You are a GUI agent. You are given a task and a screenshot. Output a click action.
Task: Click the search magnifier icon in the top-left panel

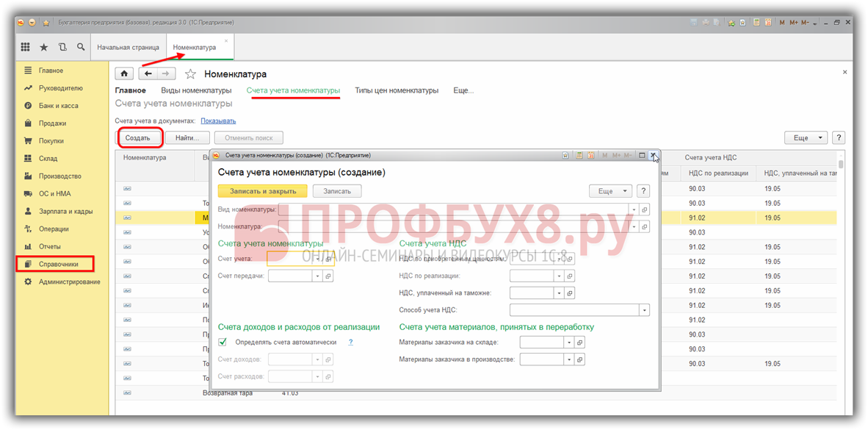[81, 47]
